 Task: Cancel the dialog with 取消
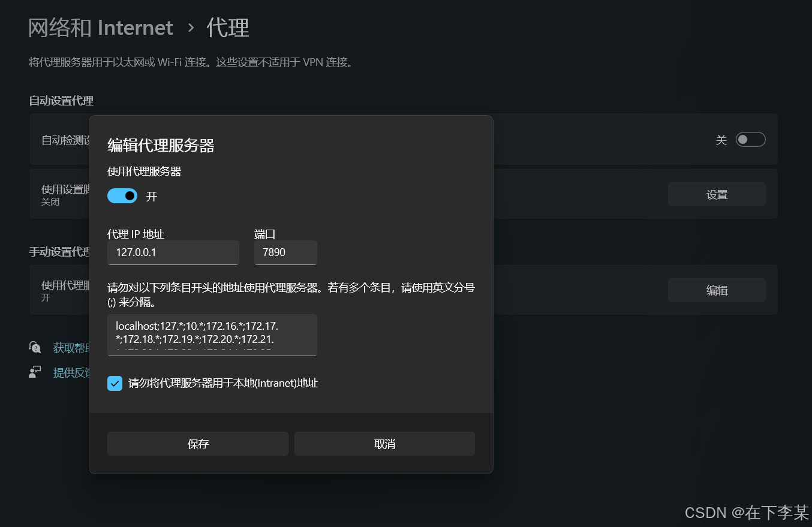[384, 444]
